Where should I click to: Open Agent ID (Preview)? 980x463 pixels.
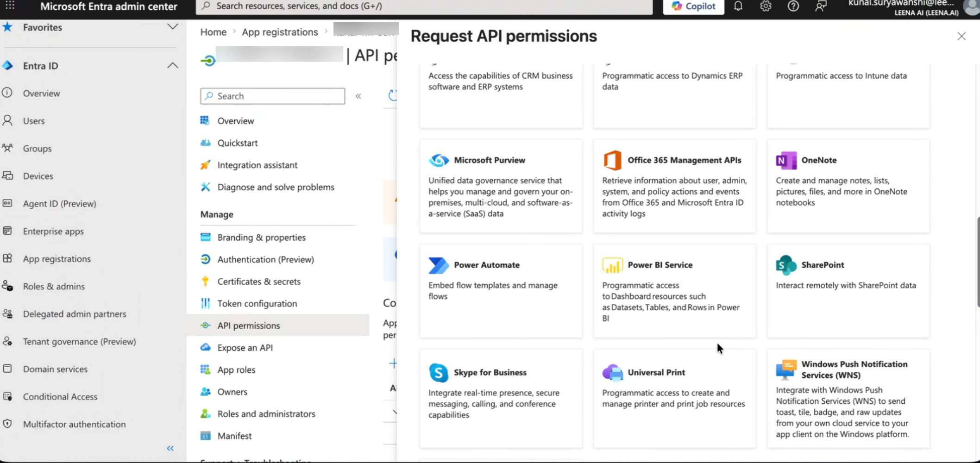(59, 203)
